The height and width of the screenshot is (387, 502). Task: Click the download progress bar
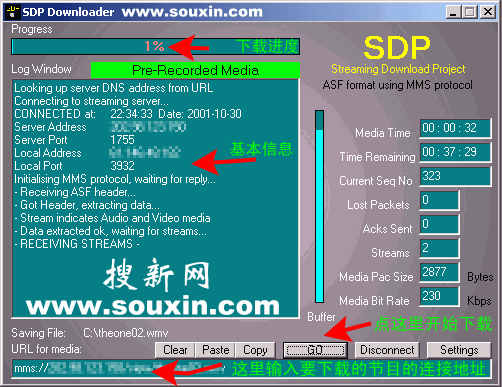click(x=156, y=46)
